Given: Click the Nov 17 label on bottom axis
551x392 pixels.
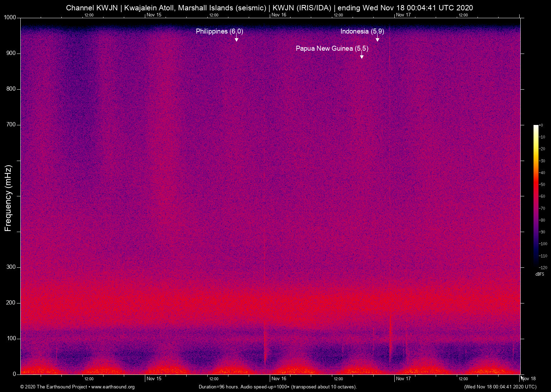Looking at the screenshot, I should (403, 379).
